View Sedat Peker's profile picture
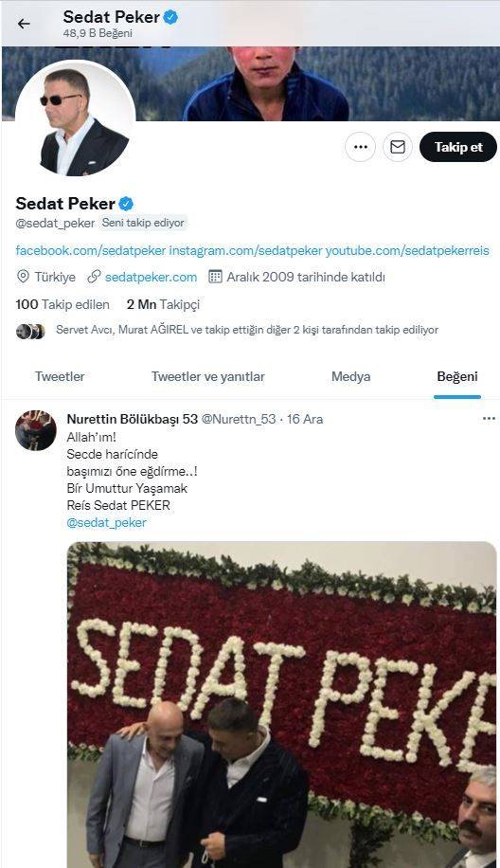 [75, 120]
